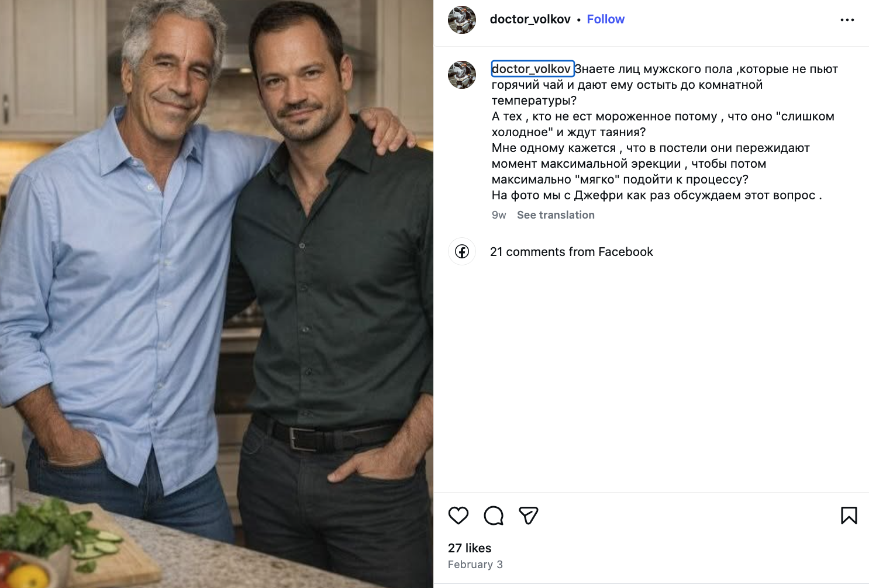Like the post with the heart icon
Image resolution: width=869 pixels, height=588 pixels.
pos(458,516)
